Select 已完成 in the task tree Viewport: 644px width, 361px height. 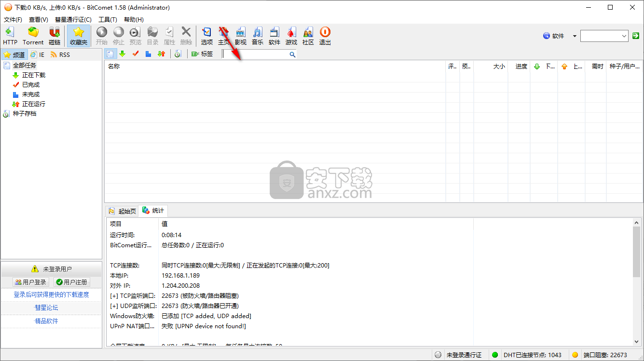(x=31, y=85)
